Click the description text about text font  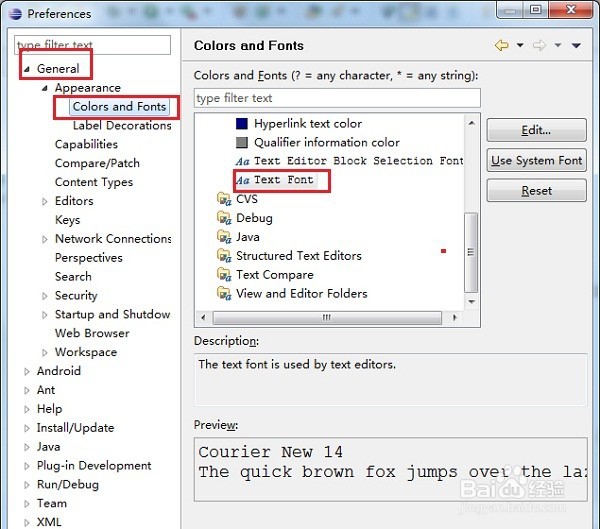pos(297,364)
